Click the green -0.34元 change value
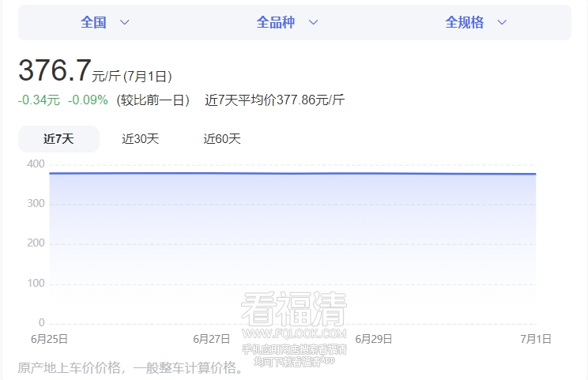The width and height of the screenshot is (588, 380). 39,100
